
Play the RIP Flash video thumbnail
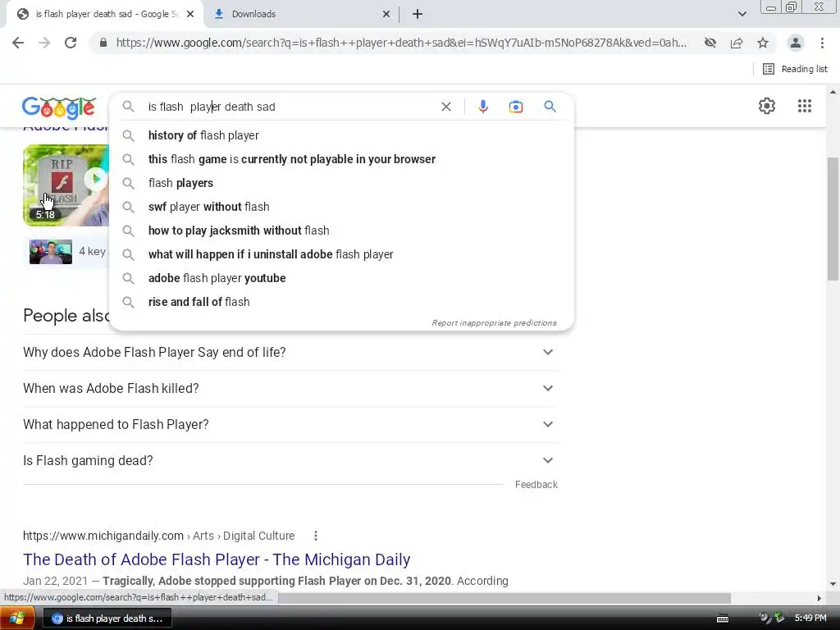point(66,185)
